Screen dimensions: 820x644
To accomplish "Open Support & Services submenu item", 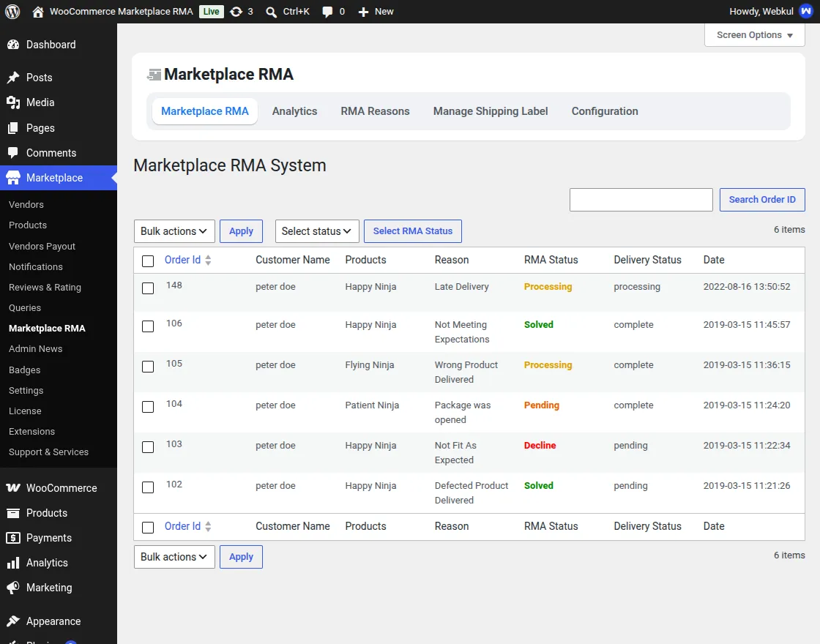I will (x=48, y=452).
